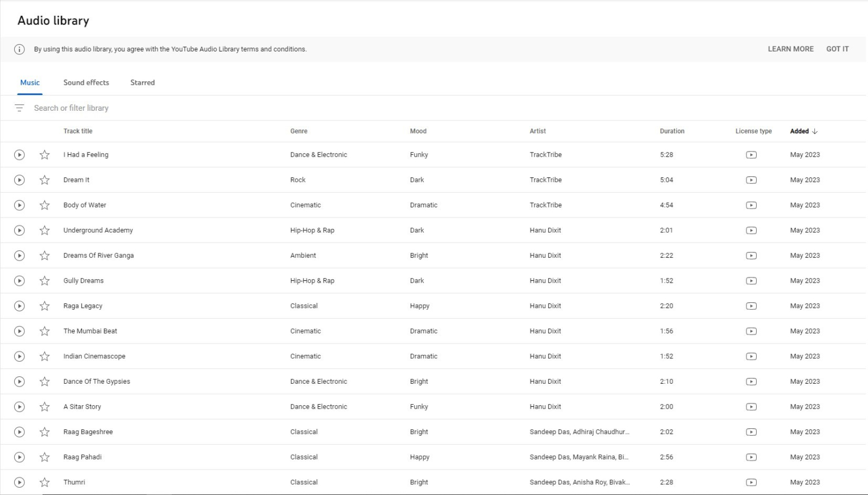Star the Body of Water track
Screen dimensions: 868x495
tap(45, 205)
